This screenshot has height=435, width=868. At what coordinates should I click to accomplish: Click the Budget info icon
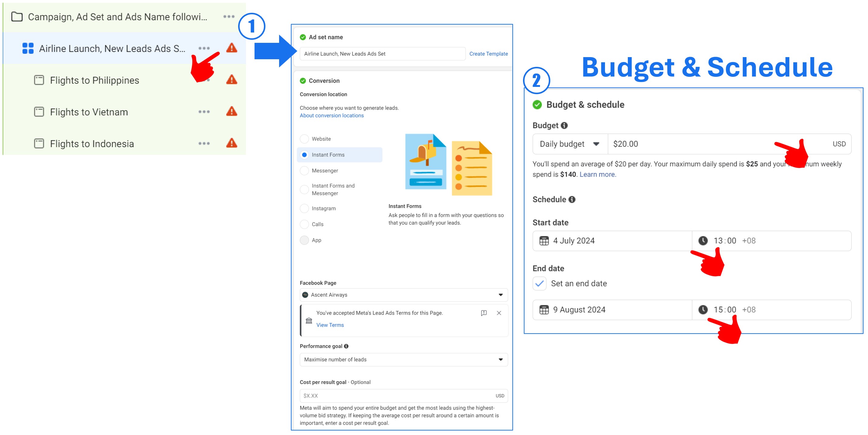pos(564,125)
